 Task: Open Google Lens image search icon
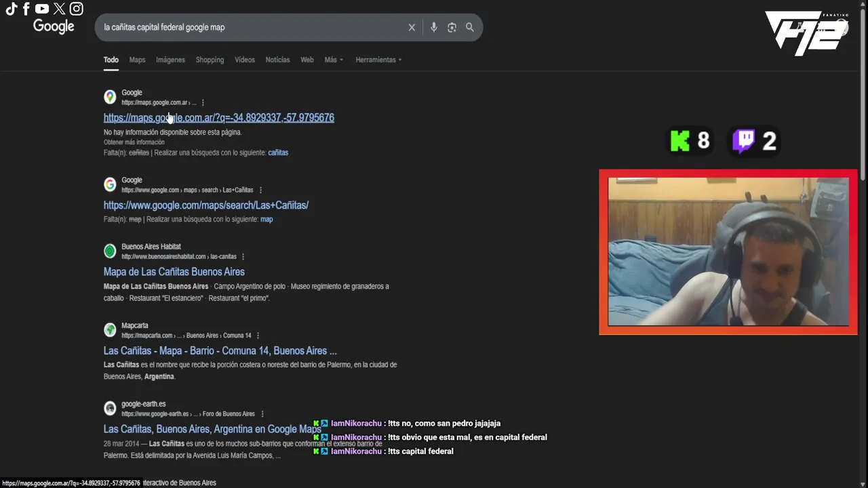click(452, 27)
